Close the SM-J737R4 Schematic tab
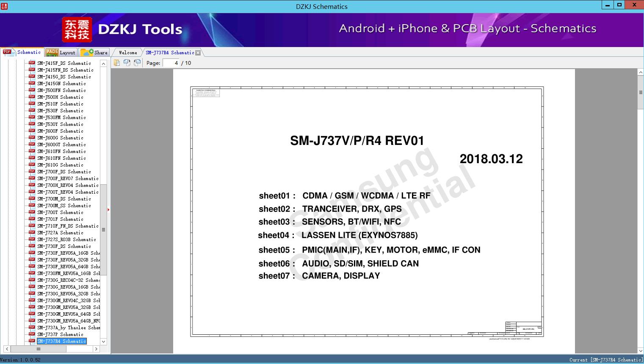Screen dimensions: 644x364 [198, 53]
